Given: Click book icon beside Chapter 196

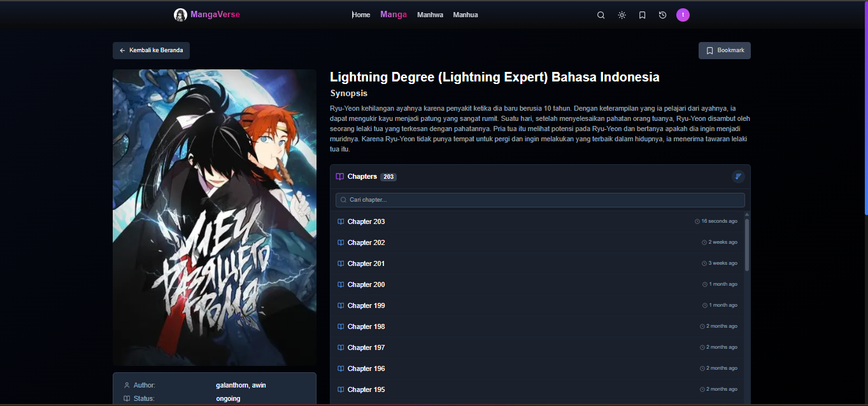Looking at the screenshot, I should pyautogui.click(x=341, y=368).
